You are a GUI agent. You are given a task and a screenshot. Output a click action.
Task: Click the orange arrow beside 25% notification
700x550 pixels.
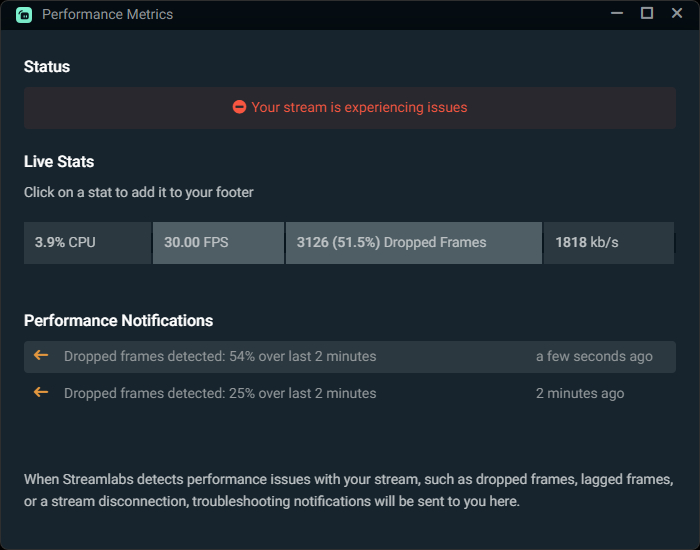coord(41,393)
